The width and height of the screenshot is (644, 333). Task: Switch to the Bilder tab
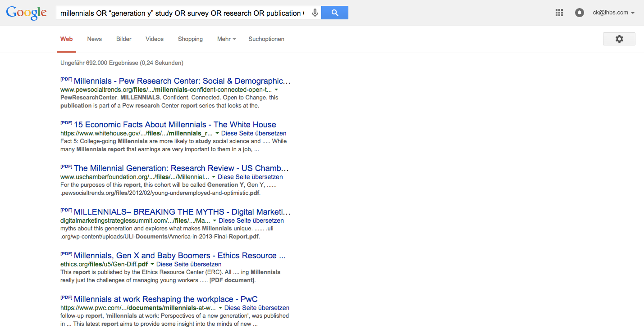pos(124,39)
